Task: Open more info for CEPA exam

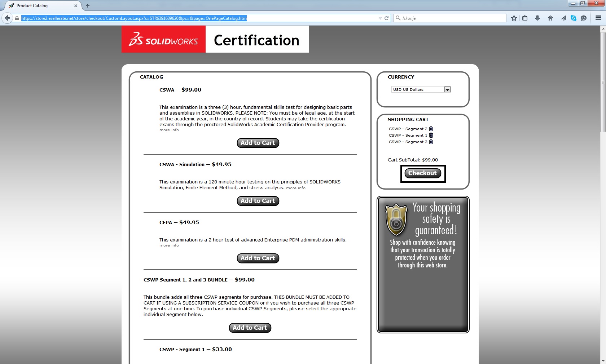Action: pyautogui.click(x=169, y=245)
